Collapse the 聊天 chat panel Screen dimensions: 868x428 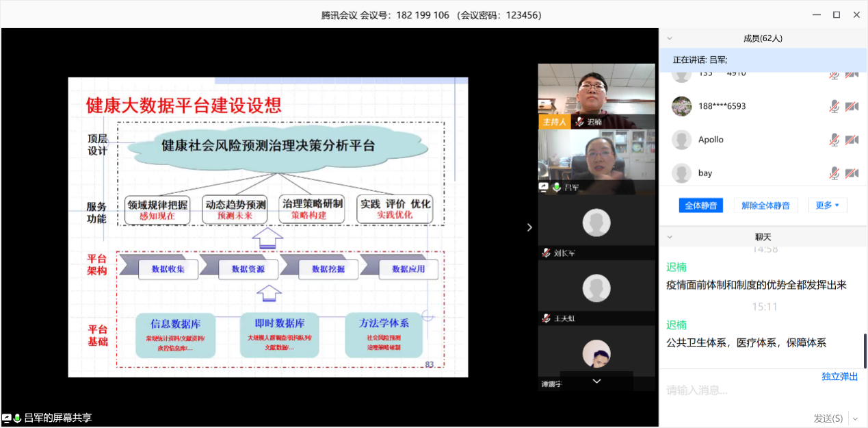coord(670,237)
